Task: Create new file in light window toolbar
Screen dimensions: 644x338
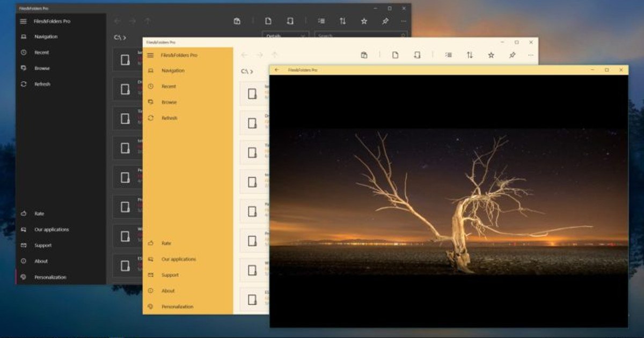Action: (x=396, y=55)
